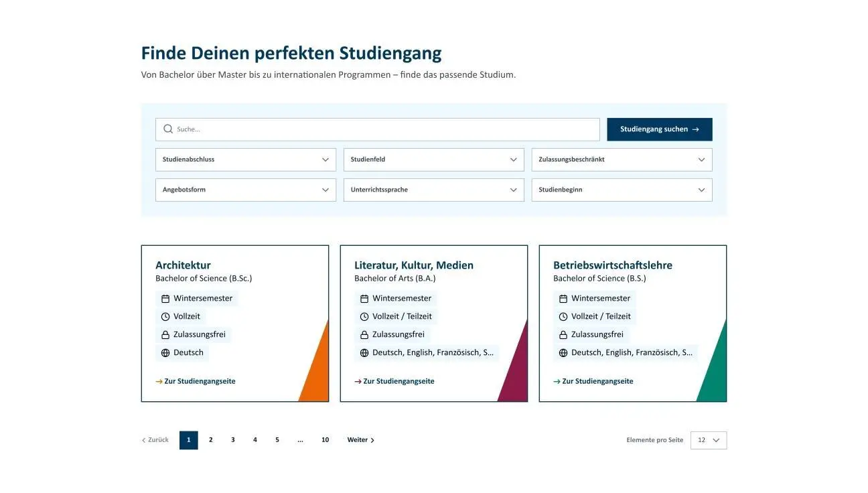Click Weiter to go to the next page
The image size is (868, 493).
click(360, 440)
